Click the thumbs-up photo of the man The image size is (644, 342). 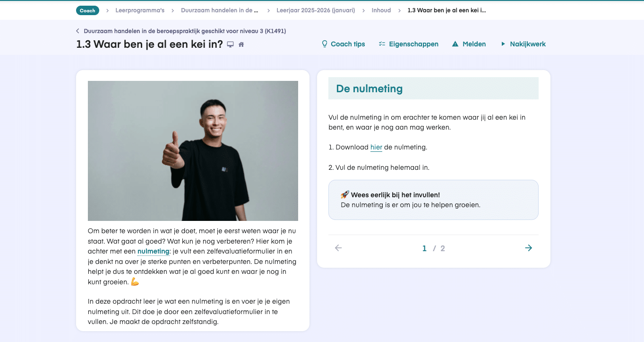[193, 150]
